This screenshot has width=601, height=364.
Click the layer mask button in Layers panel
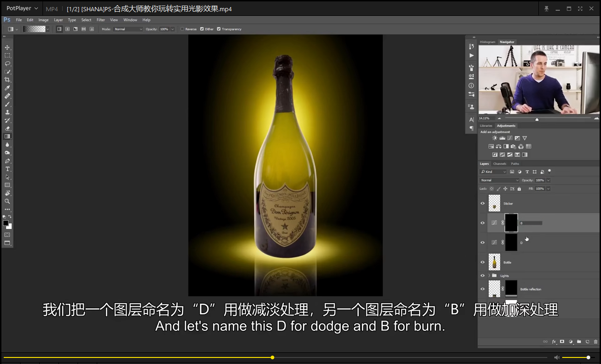pos(562,342)
